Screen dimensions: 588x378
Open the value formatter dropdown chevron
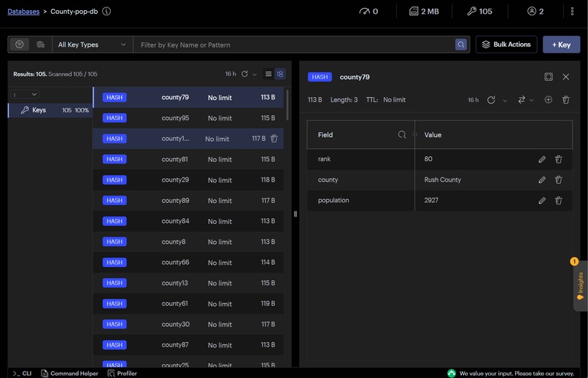coord(531,100)
